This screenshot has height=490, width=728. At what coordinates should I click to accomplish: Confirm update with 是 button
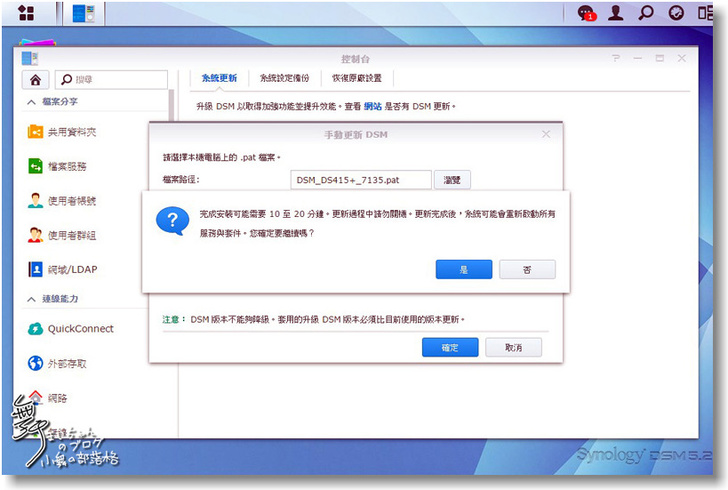[x=464, y=269]
